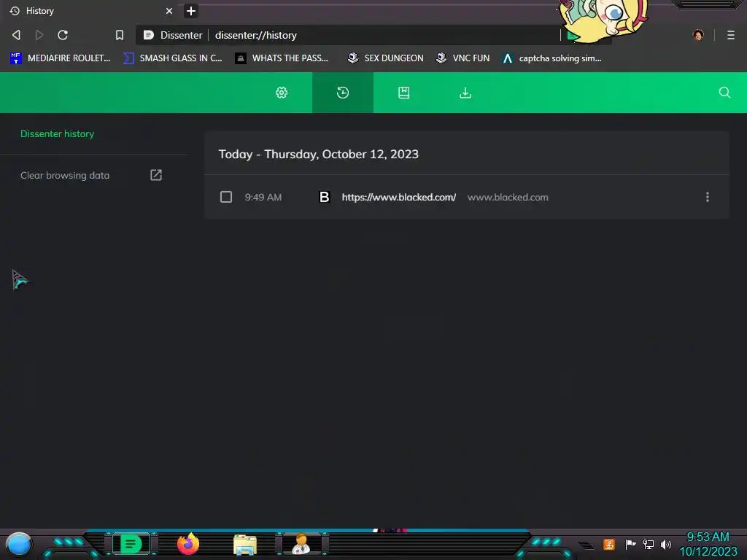Viewport: 747px width, 560px height.
Task: Click the 9:49 AM timestamp text
Action: [263, 197]
